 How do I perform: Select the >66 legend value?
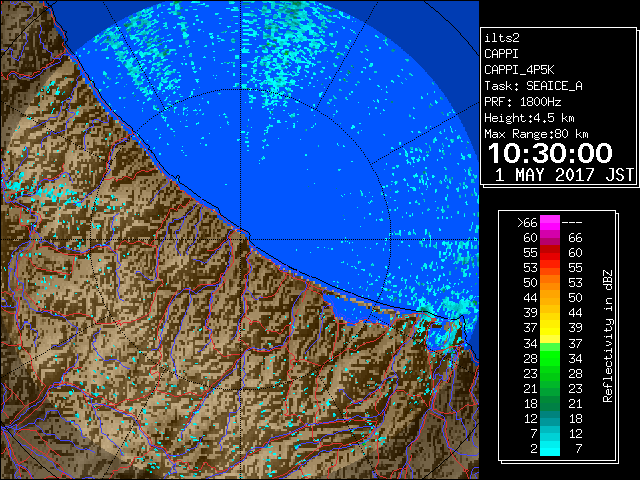pos(527,223)
